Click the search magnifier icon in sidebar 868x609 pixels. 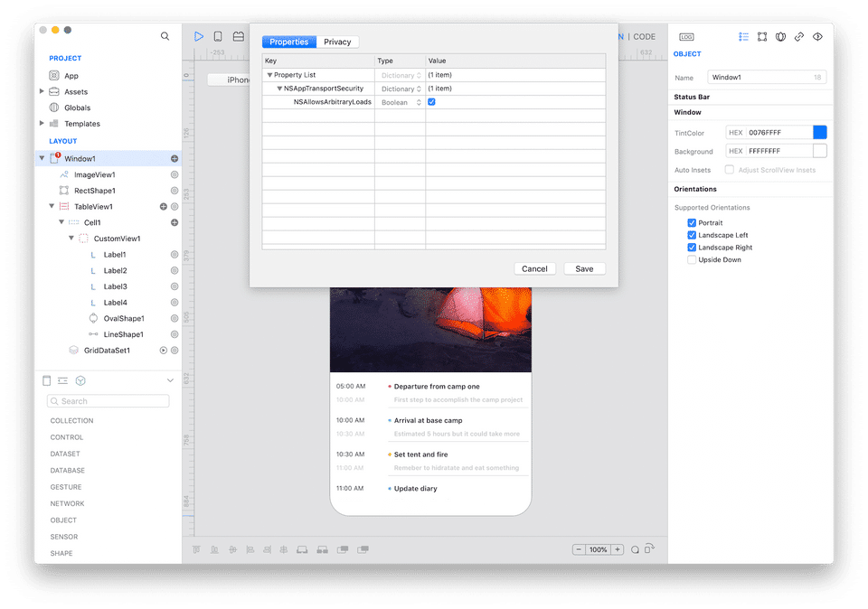click(x=165, y=36)
